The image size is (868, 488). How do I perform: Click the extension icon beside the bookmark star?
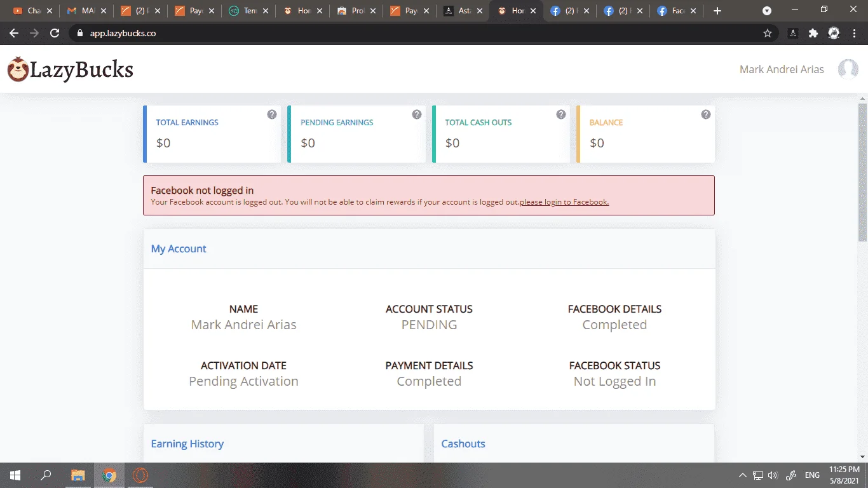[x=793, y=33]
